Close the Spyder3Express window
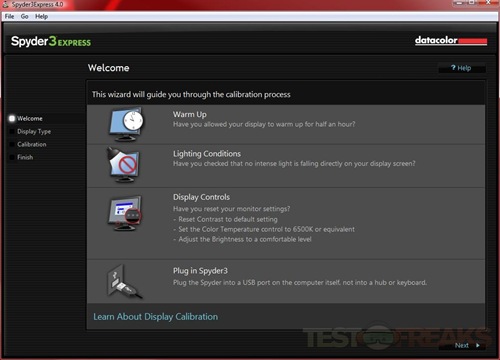Screen dimensions: 500x360 [x=489, y=3]
